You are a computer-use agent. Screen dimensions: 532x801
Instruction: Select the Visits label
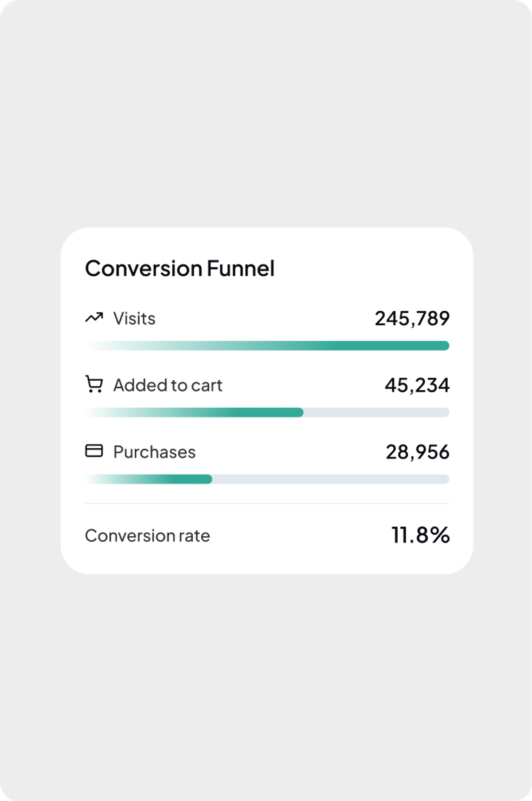[134, 318]
